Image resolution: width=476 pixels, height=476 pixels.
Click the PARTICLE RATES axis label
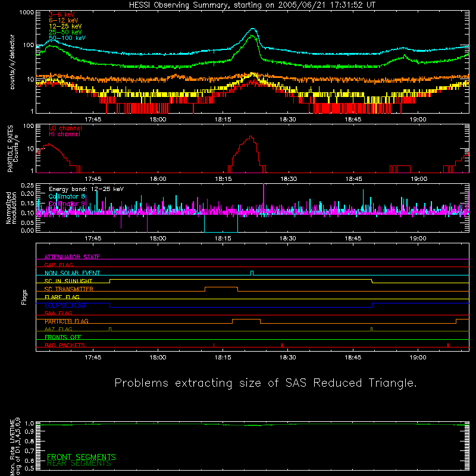click(10, 149)
